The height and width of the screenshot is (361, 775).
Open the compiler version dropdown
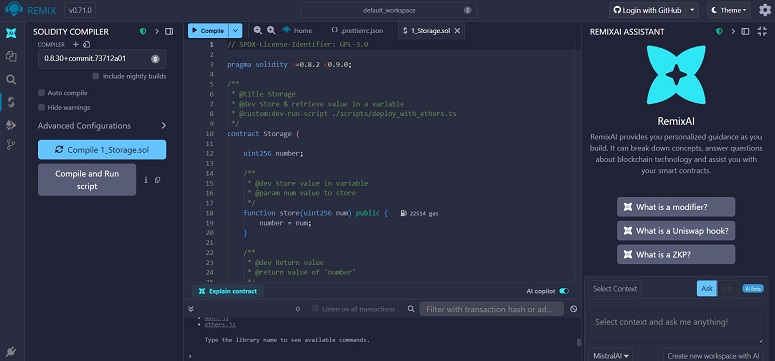coord(102,59)
